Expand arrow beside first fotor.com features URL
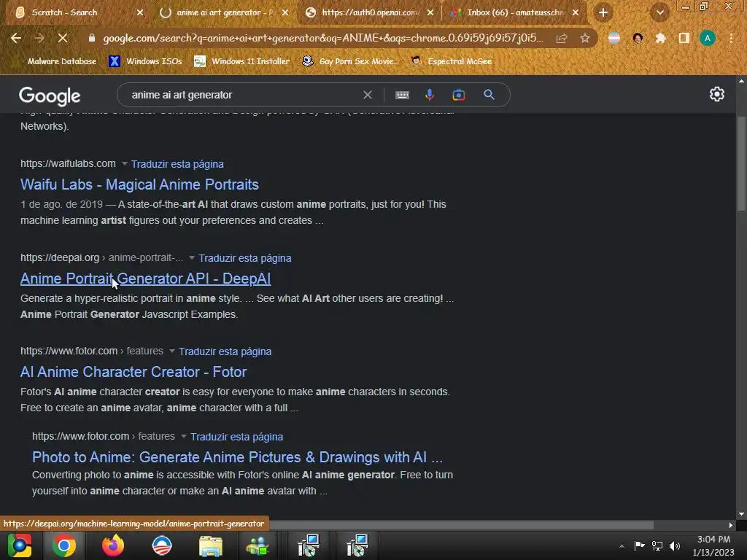 click(x=172, y=351)
